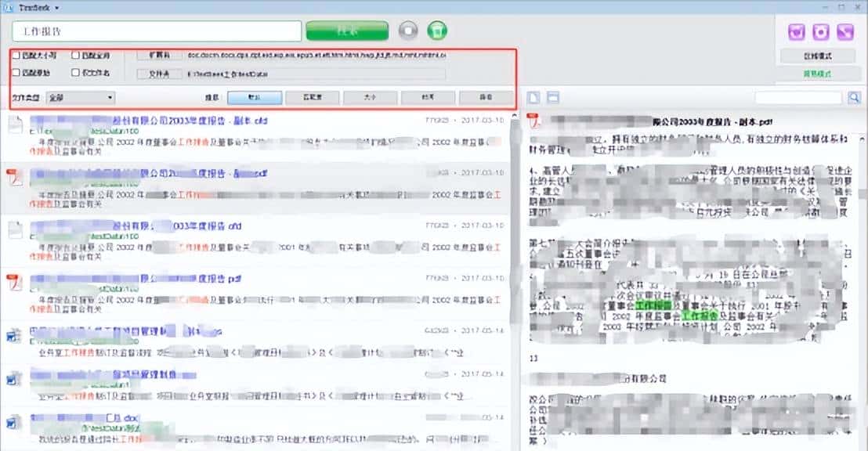868x451 pixels.
Task: Click the third purple share-style icon
Action: pos(844,31)
